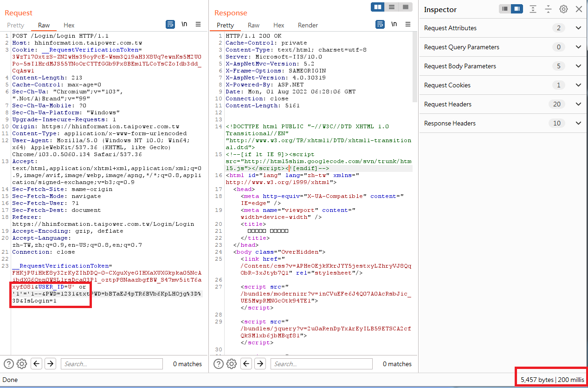The image size is (588, 388).
Task: Switch Request view to the Raw tab
Action: pos(44,25)
